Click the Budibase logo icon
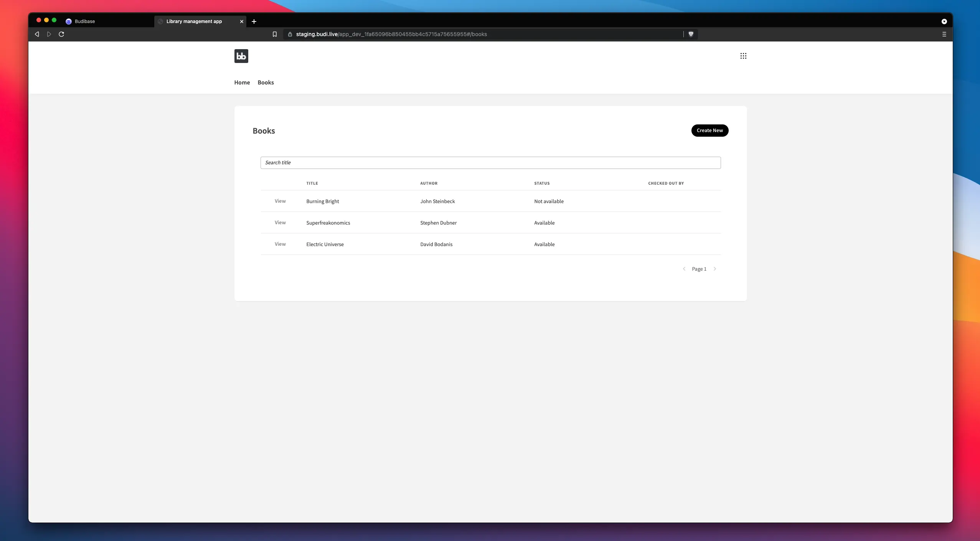The height and width of the screenshot is (541, 980). click(x=241, y=56)
